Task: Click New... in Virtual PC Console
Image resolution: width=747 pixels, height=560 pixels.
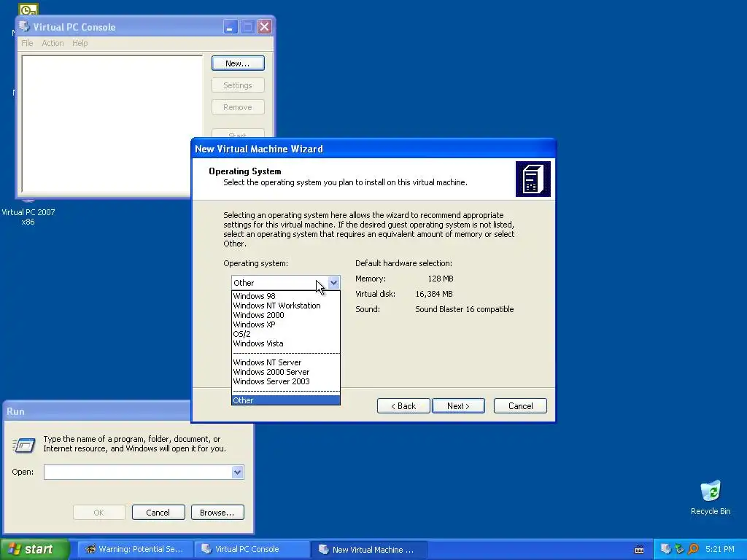Action: coord(238,63)
